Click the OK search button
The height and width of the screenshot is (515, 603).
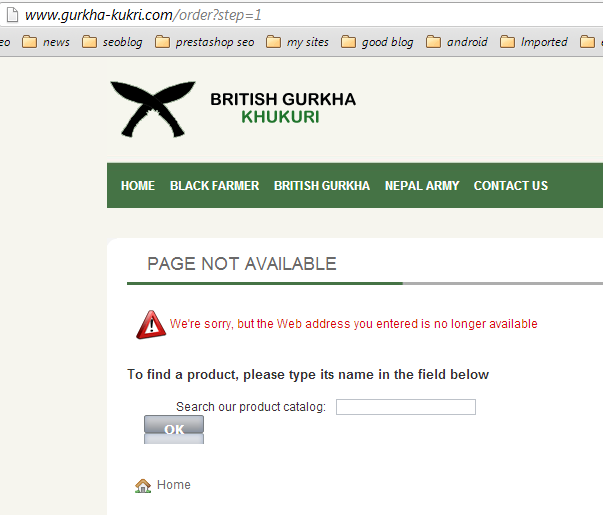click(x=174, y=429)
